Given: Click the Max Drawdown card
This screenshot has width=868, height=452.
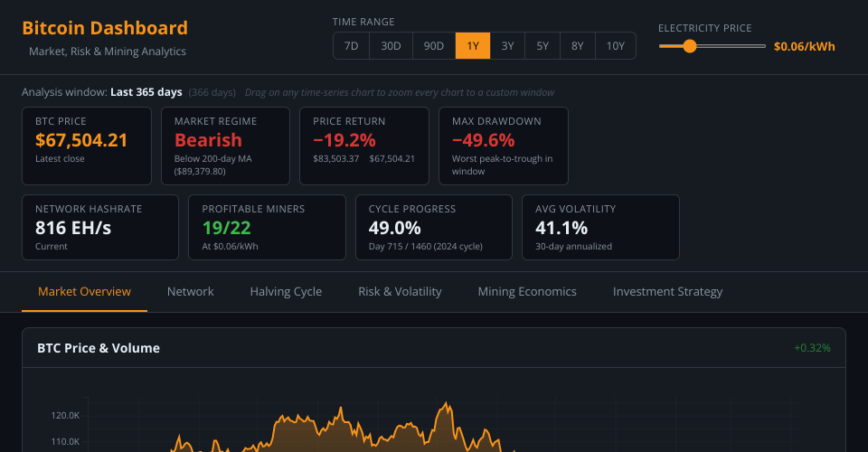Looking at the screenshot, I should pos(503,146).
